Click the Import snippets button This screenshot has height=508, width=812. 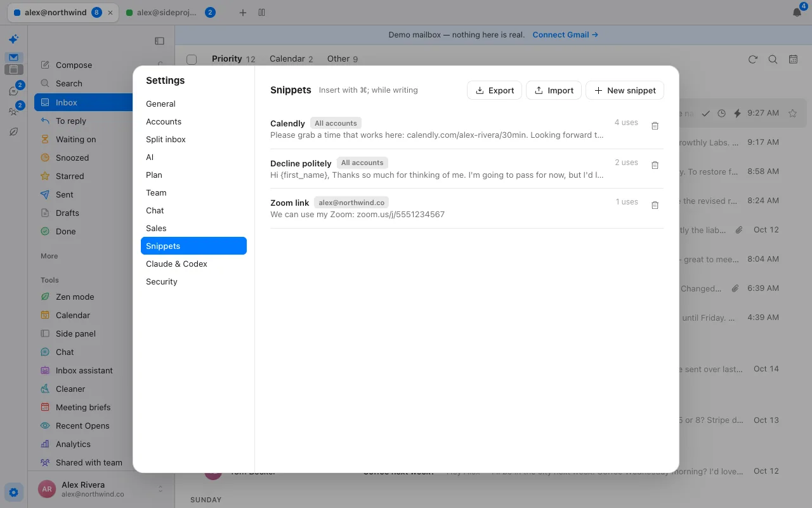[554, 90]
